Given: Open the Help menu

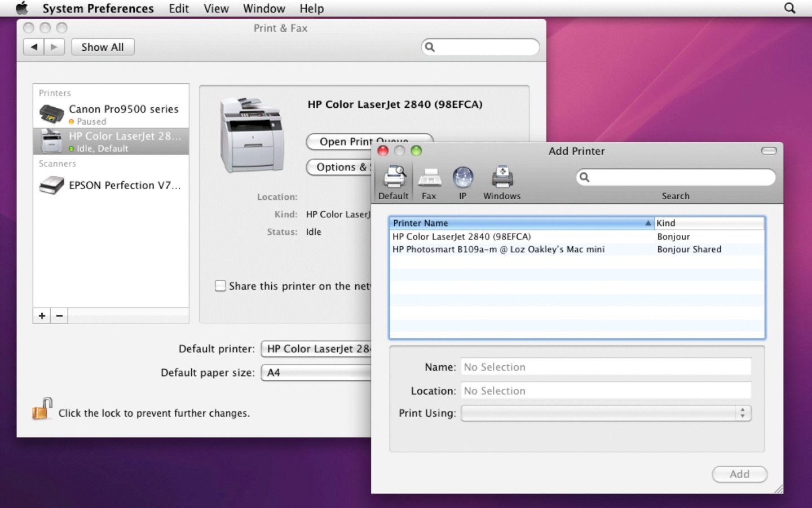Looking at the screenshot, I should pyautogui.click(x=312, y=8).
